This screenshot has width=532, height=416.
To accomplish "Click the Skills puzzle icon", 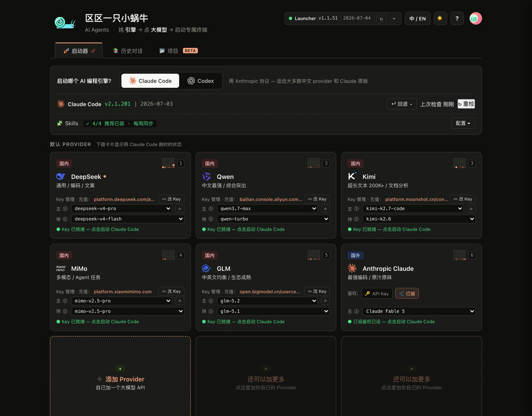I will point(60,123).
